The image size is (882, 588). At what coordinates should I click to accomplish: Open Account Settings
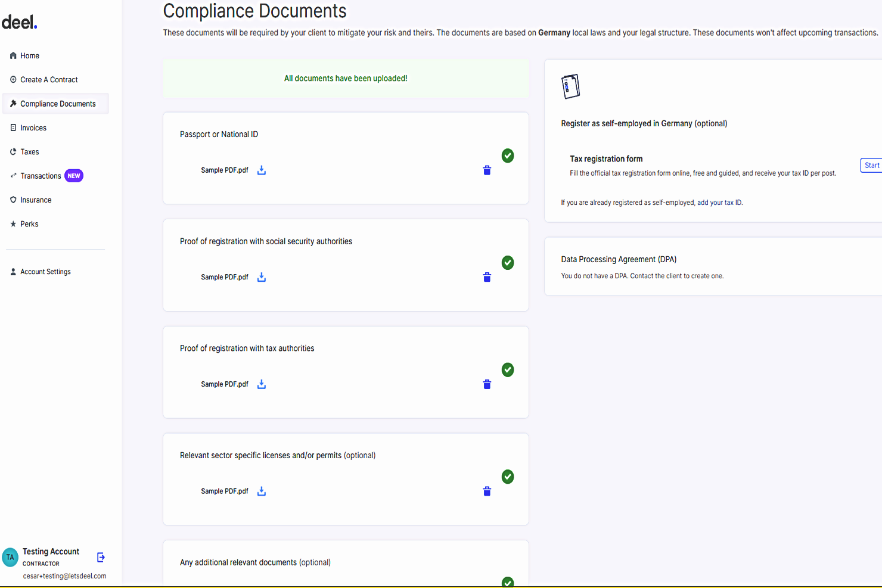coord(45,272)
